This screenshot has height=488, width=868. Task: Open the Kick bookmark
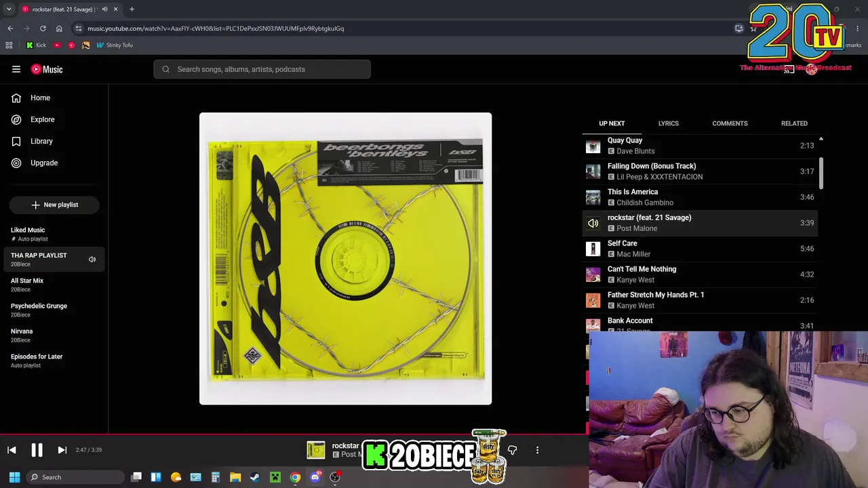(x=36, y=45)
